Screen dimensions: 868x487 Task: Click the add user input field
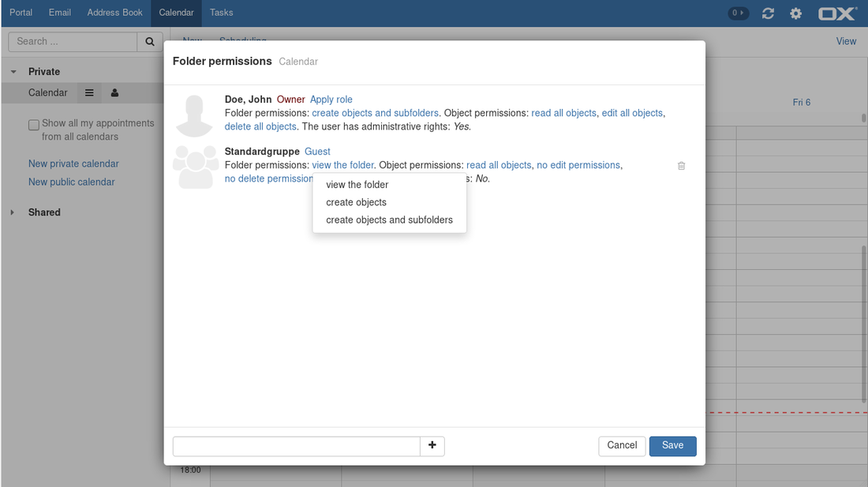click(296, 446)
